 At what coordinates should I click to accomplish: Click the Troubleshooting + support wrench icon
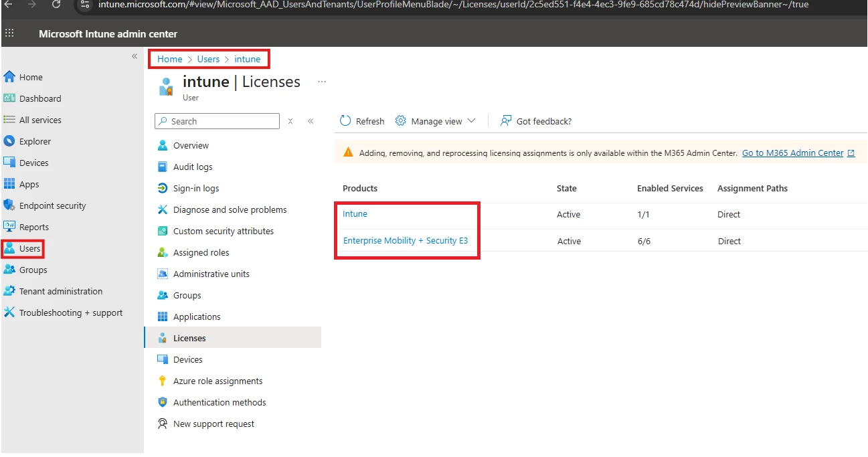pos(9,312)
